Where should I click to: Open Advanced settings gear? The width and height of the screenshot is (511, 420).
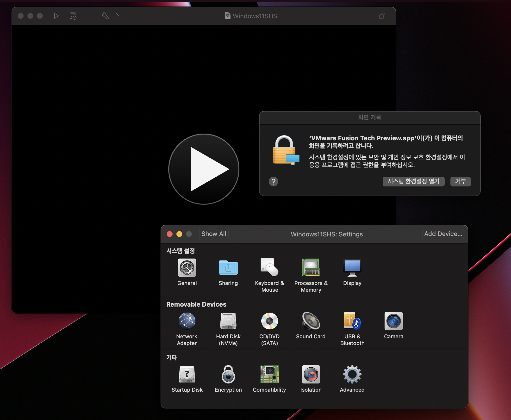point(352,375)
